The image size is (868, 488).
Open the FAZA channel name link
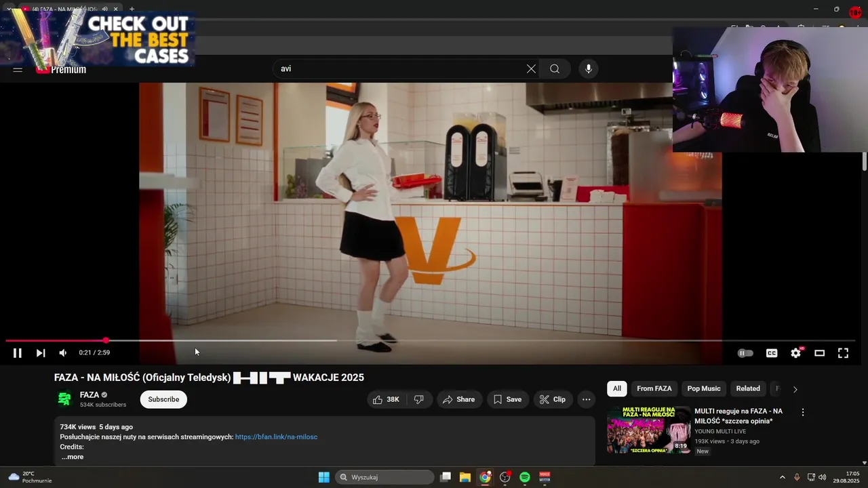pos(90,394)
